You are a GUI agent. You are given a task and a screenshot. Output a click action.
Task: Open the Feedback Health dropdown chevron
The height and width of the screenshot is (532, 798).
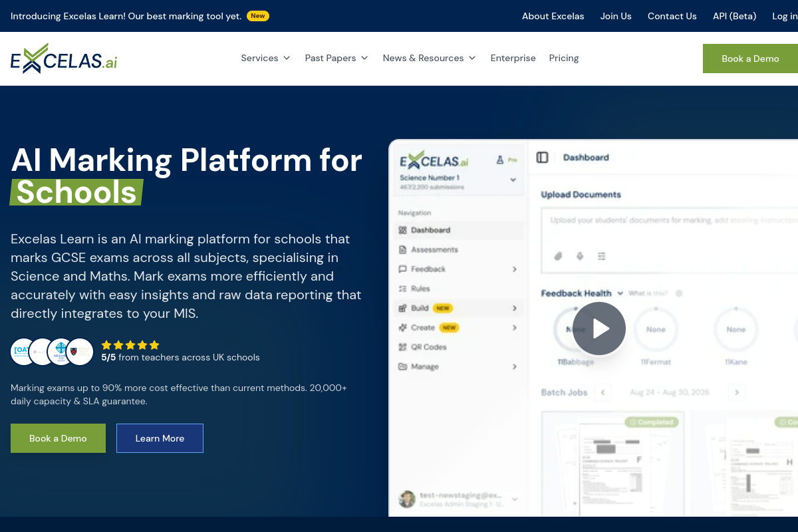click(x=620, y=293)
